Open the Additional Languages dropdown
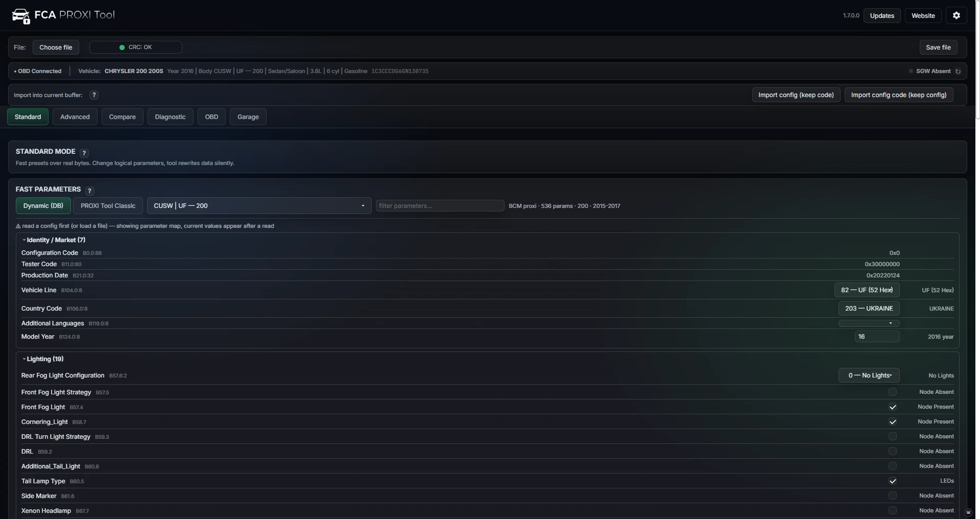Image resolution: width=980 pixels, height=519 pixels. click(869, 323)
